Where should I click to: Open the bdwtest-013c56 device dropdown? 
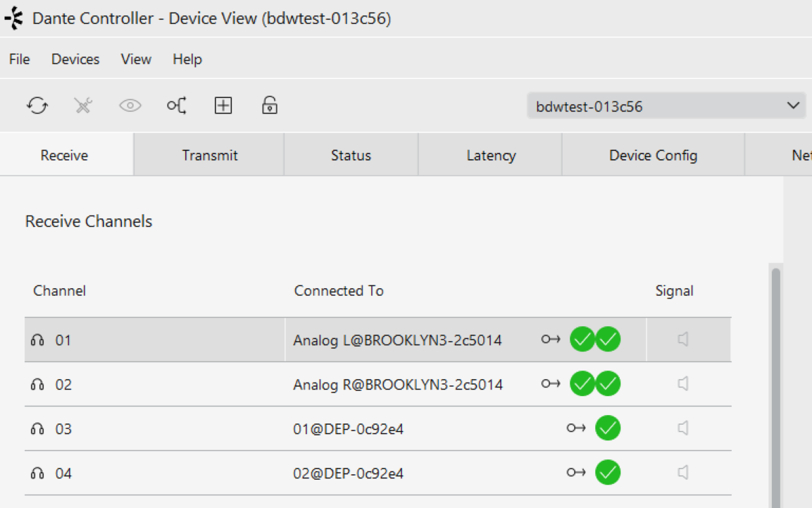point(666,106)
